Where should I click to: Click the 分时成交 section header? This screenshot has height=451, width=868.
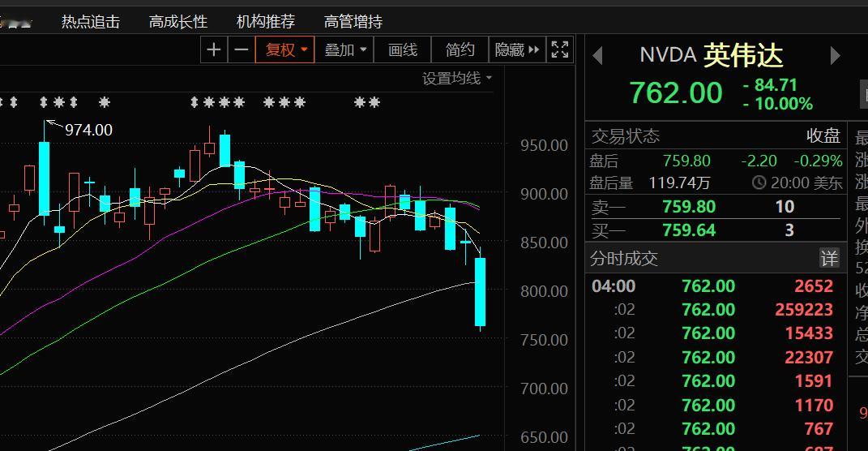click(x=624, y=259)
